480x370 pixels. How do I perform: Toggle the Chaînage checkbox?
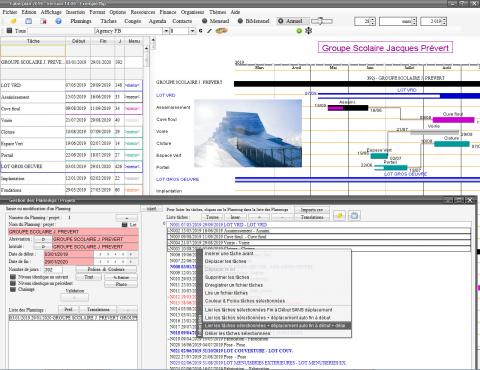tap(13, 289)
